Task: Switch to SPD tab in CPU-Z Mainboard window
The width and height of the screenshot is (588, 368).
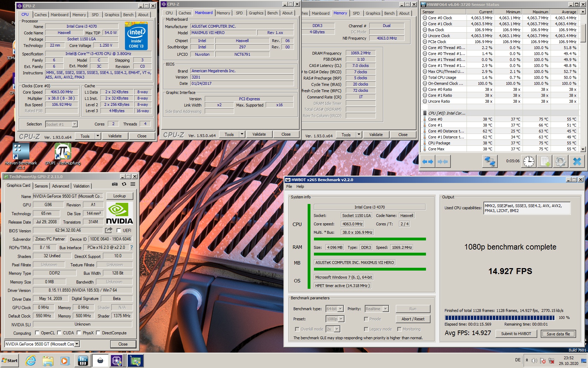Action: [x=239, y=13]
